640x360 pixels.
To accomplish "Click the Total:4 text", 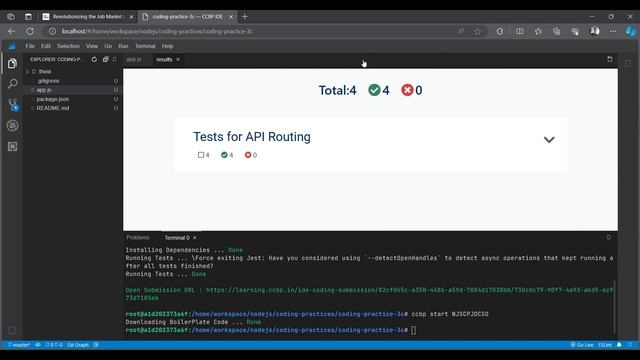I will click(x=338, y=90).
